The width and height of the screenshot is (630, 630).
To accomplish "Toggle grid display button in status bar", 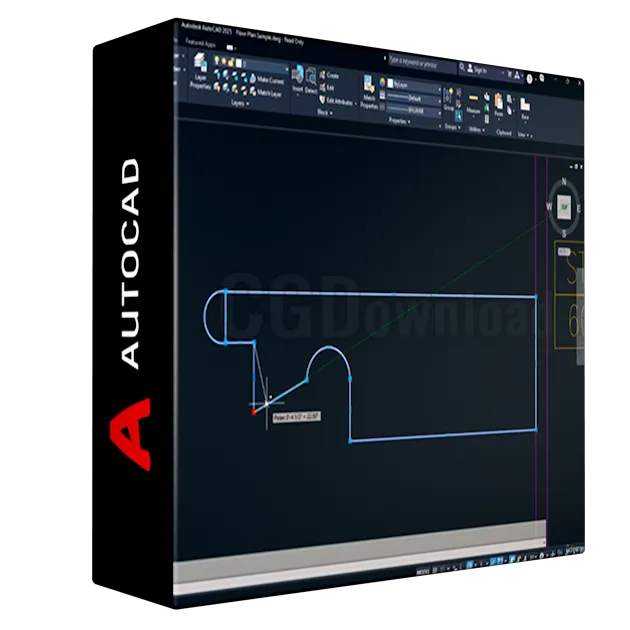I will coord(435,570).
